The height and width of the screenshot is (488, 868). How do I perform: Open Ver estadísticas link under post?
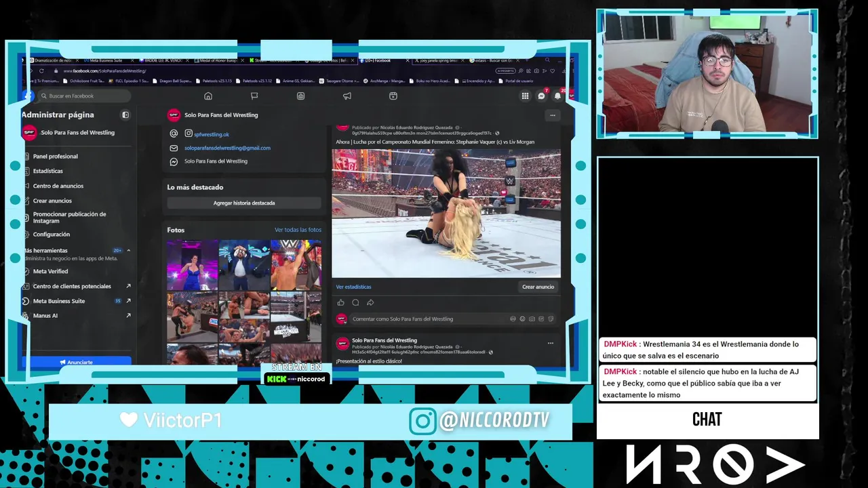[353, 287]
